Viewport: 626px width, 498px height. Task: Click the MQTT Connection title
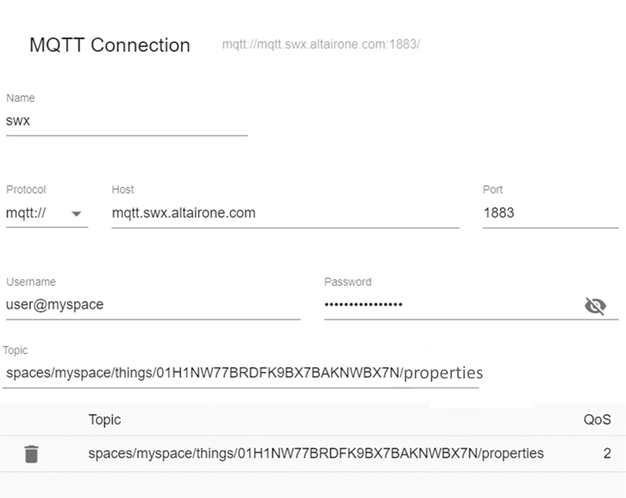point(109,45)
